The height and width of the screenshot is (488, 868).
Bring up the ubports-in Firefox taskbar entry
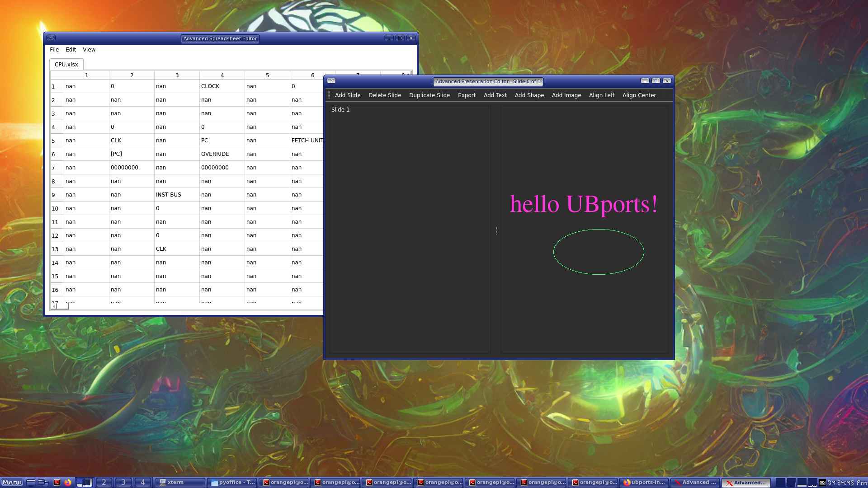click(x=644, y=483)
